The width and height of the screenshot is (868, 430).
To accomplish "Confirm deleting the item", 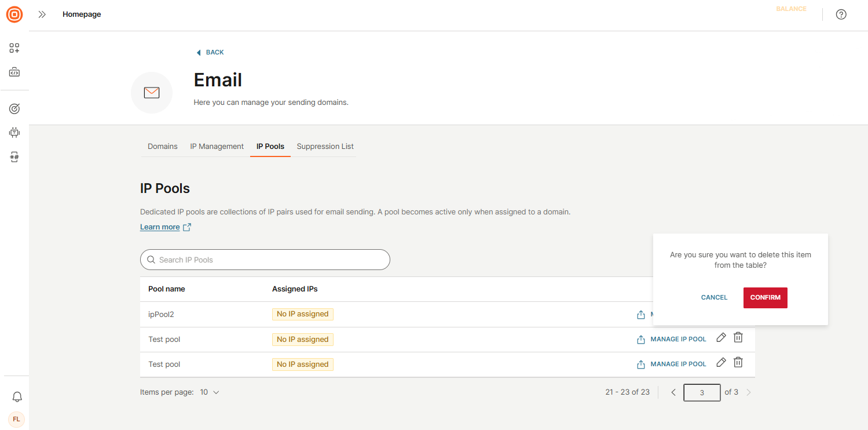I will point(765,297).
